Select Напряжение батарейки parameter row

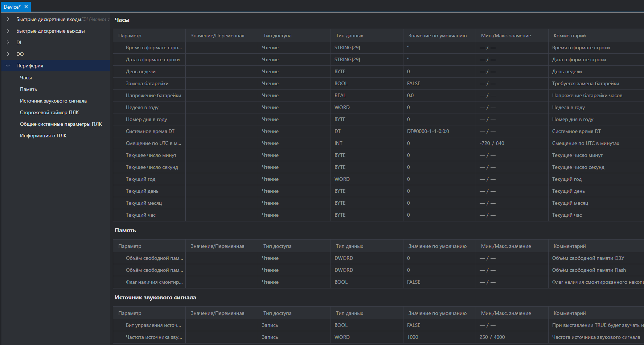(153, 95)
